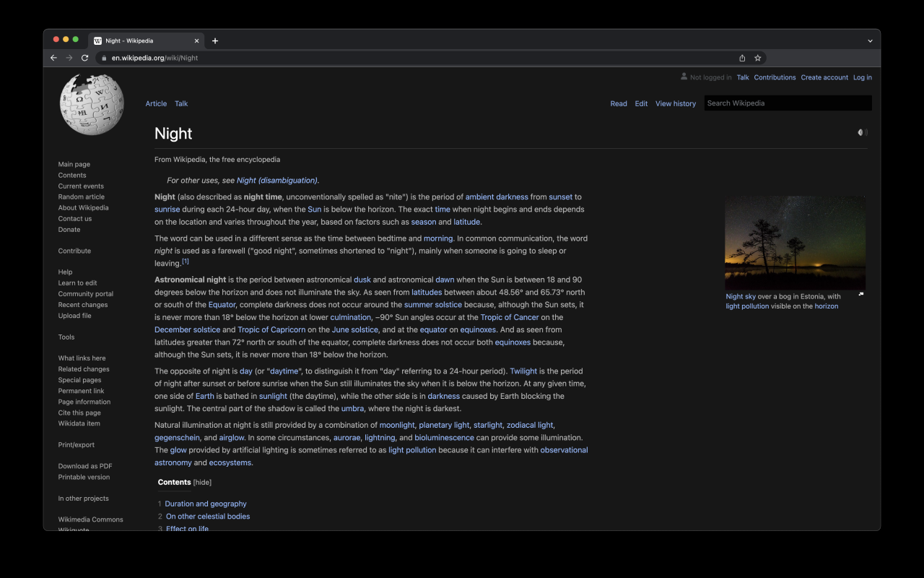924x578 pixels.
Task: Follow the Twilight link
Action: coord(523,371)
